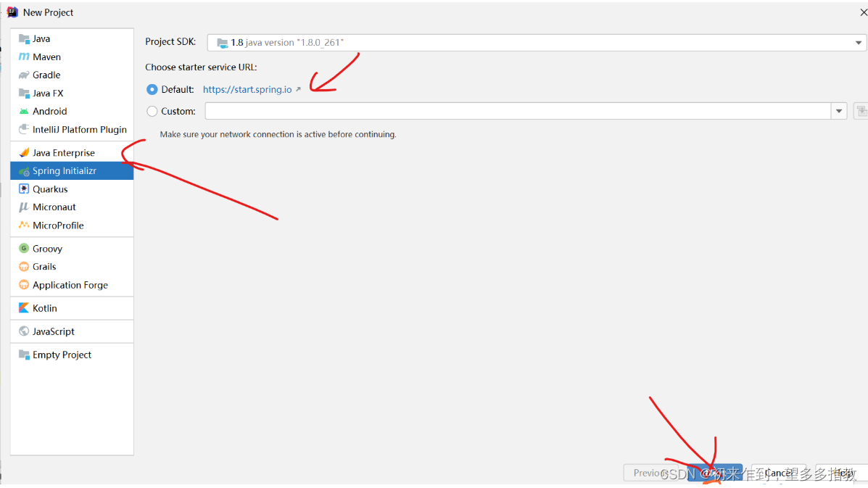Screen dimensions: 868x488
Task: Close the New Project dialog
Action: click(x=862, y=12)
